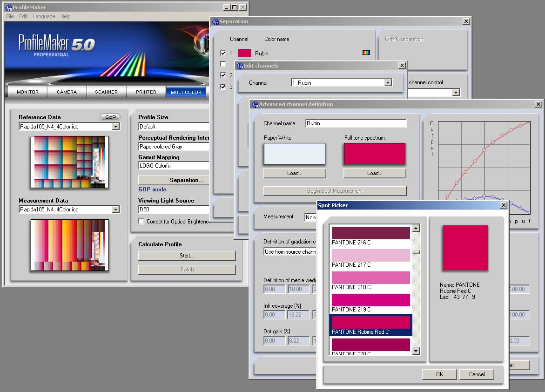
Task: Expand the Channel dropdown in Edit channels
Action: click(x=388, y=83)
